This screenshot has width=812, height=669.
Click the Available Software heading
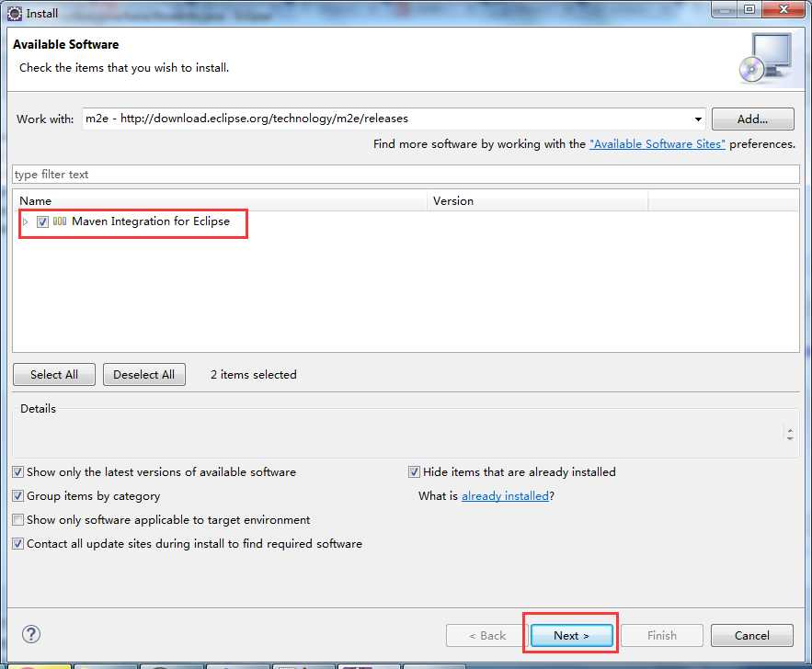(x=66, y=44)
